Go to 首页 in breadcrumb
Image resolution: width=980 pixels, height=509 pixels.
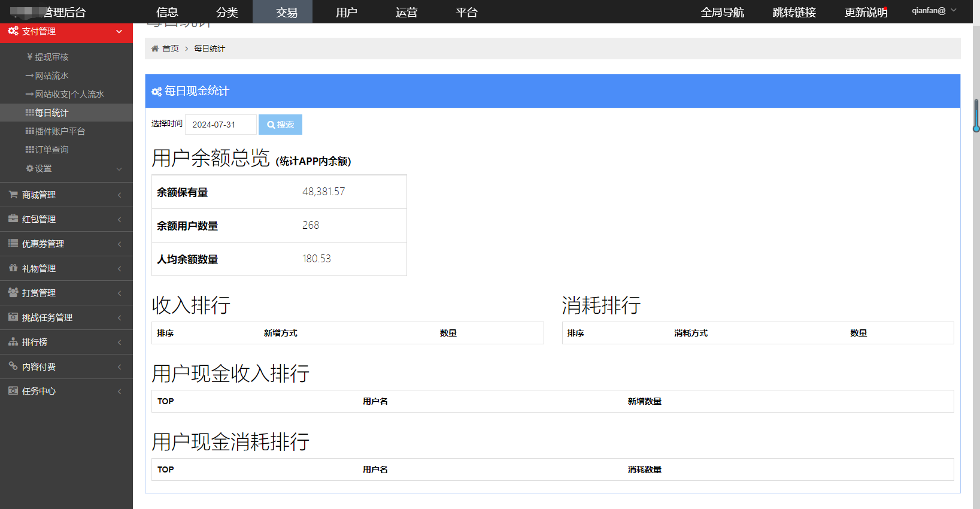[171, 49]
